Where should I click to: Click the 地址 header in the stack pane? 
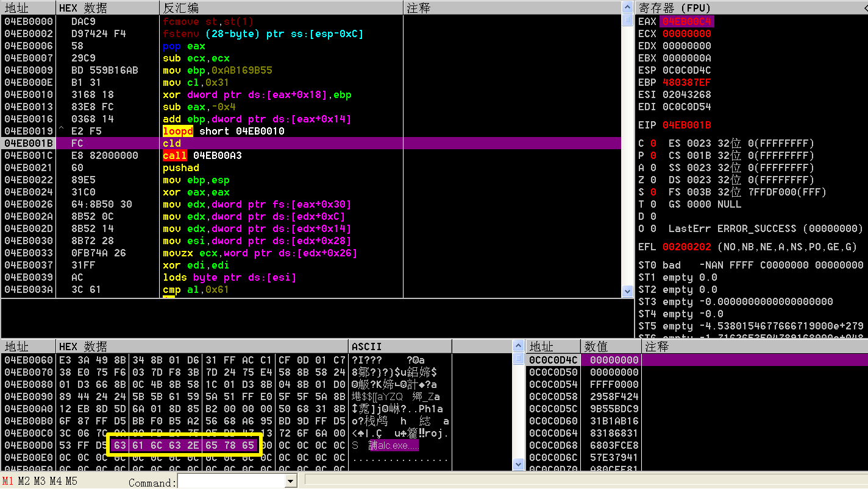click(553, 347)
